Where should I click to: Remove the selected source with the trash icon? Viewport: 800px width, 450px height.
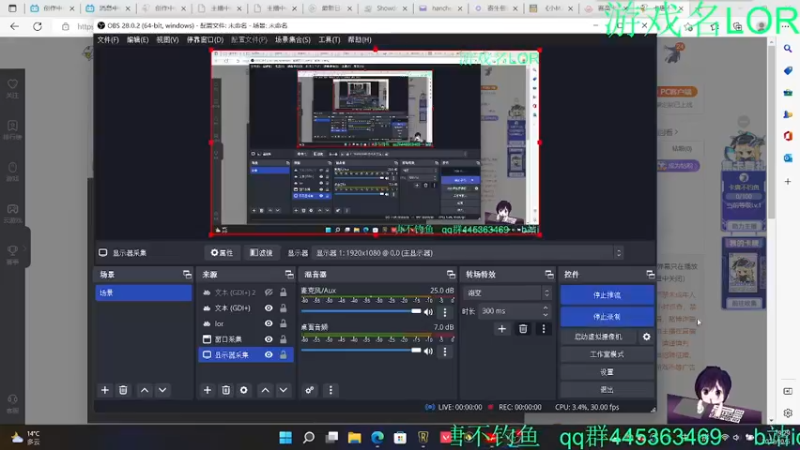tap(226, 390)
